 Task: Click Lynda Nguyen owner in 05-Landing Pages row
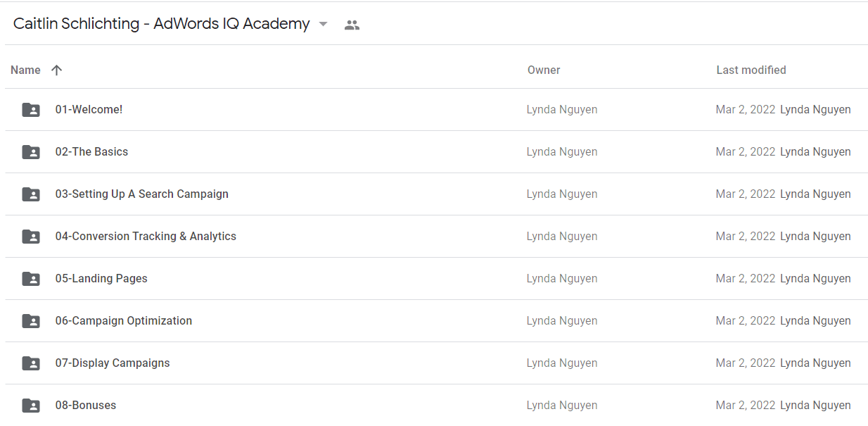tap(562, 279)
